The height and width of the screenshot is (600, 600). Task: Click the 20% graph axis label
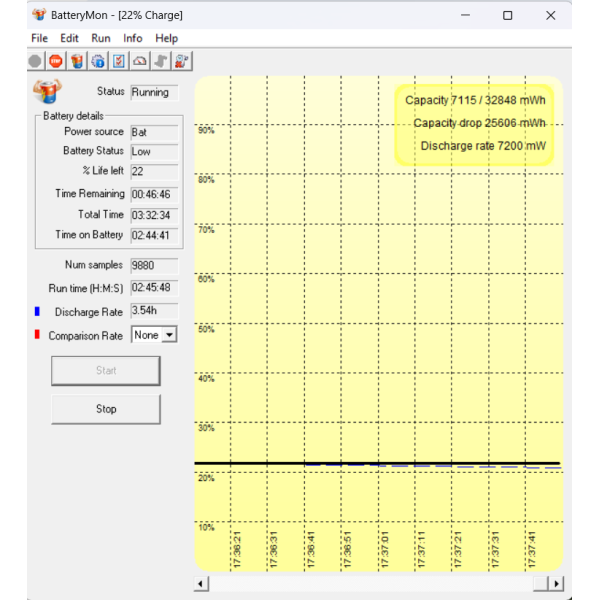tap(206, 478)
